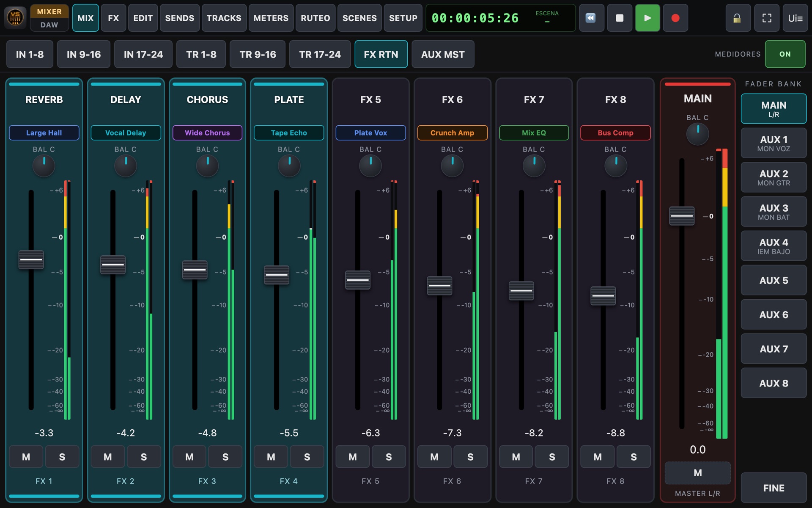Click the FX 5 balance knob
This screenshot has height=508, width=812.
tap(370, 166)
